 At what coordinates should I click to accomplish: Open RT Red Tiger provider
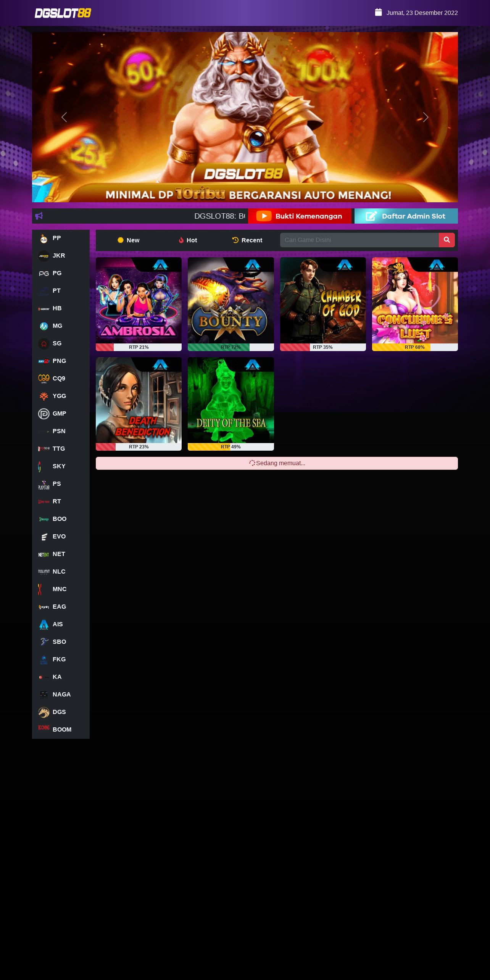(x=61, y=502)
